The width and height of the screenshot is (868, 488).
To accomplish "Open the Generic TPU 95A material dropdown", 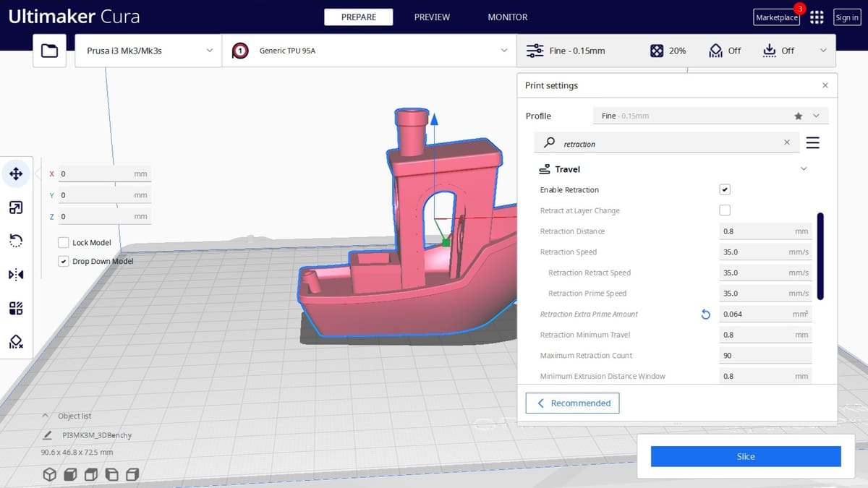I will (x=370, y=51).
